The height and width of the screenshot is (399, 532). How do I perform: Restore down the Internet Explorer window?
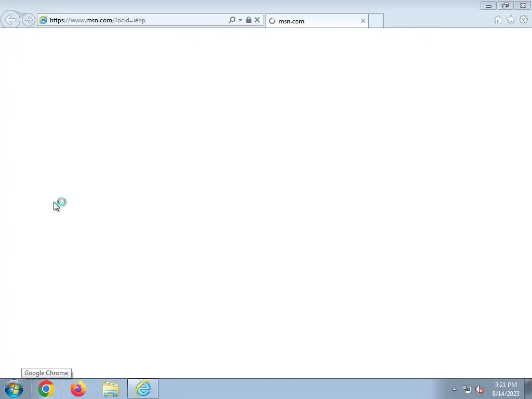coord(506,6)
